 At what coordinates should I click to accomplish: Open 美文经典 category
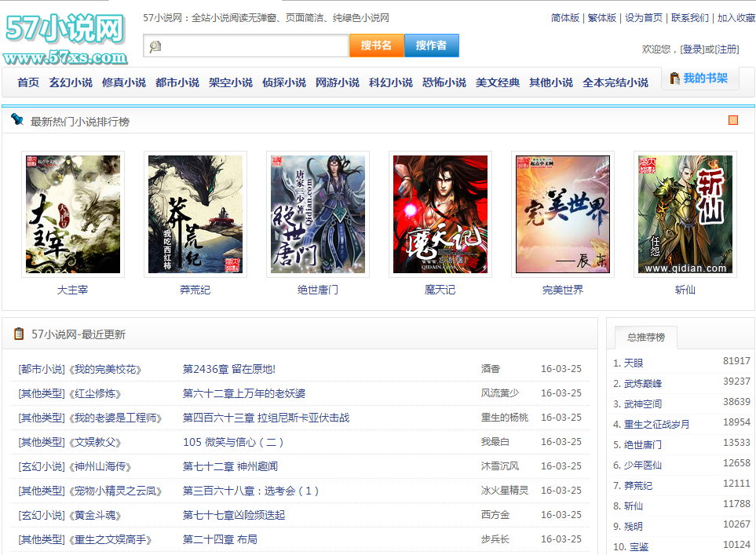tap(498, 82)
